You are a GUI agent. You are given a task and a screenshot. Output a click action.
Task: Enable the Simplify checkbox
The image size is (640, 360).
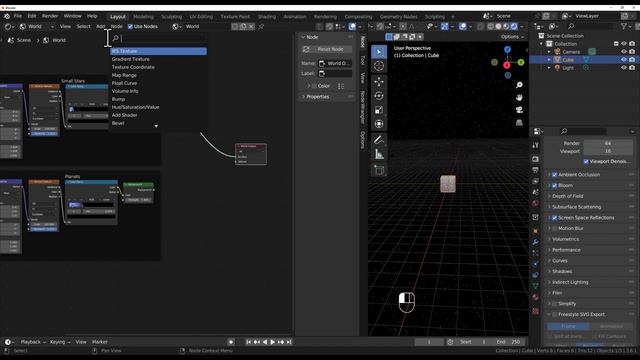pos(555,304)
